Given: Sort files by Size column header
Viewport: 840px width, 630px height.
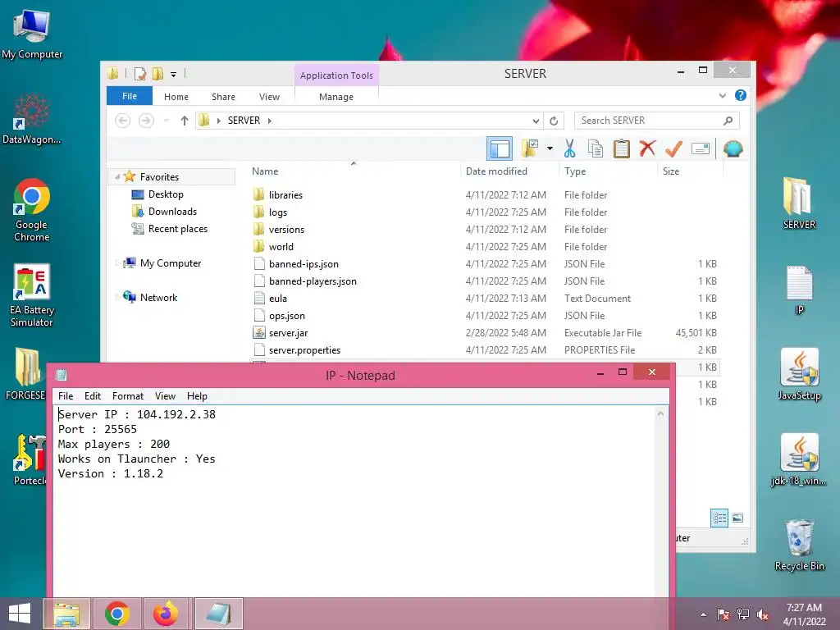Looking at the screenshot, I should click(x=690, y=171).
